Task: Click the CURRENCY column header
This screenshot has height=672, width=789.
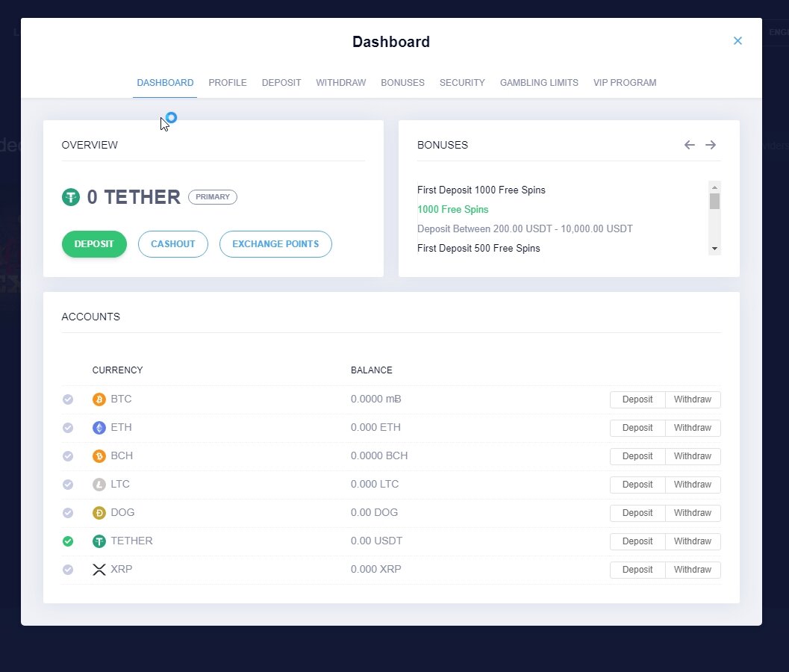Action: (117, 370)
